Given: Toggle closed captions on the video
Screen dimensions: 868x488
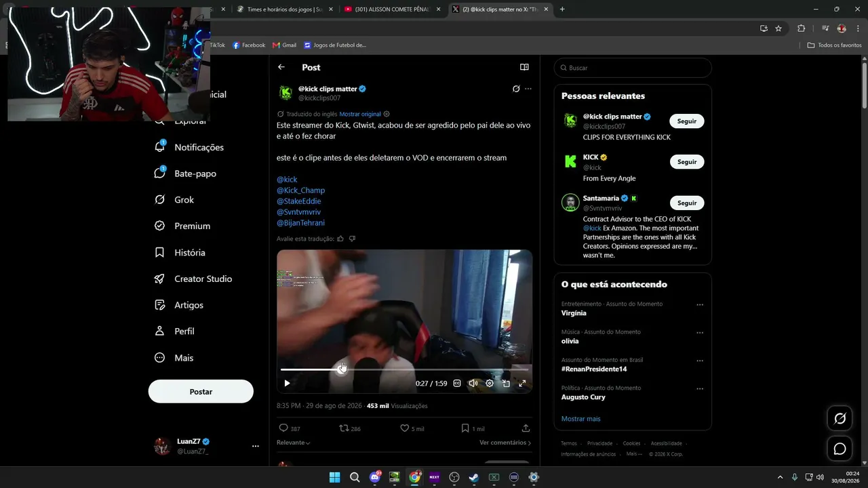Looking at the screenshot, I should point(457,383).
